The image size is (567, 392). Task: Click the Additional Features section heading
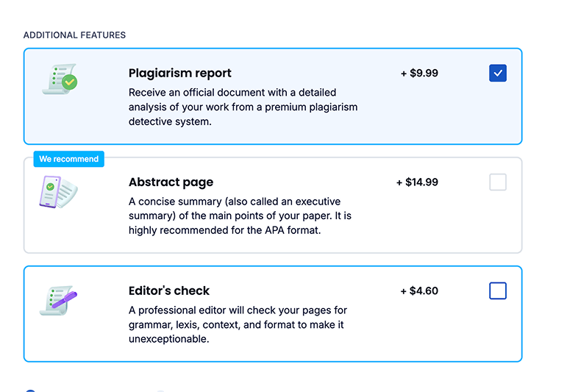click(74, 35)
